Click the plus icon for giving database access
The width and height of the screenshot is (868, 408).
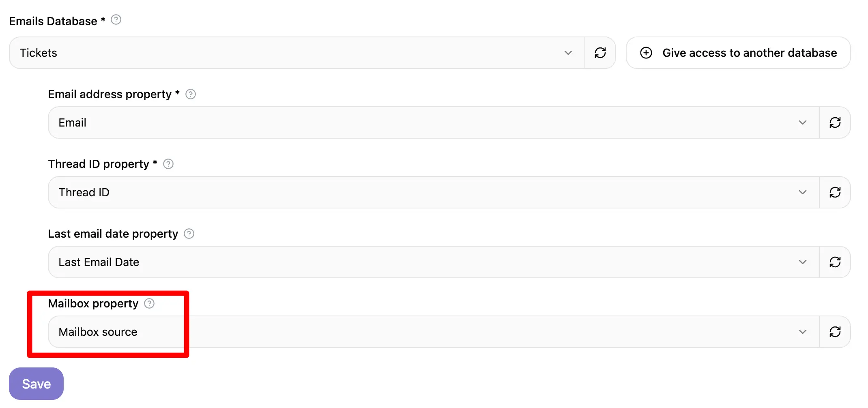(x=646, y=53)
